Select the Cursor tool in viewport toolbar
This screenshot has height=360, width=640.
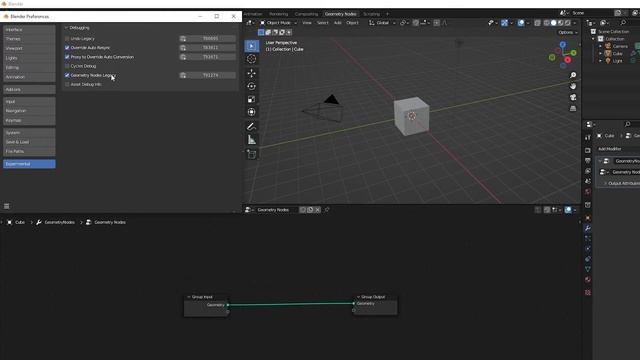point(251,59)
